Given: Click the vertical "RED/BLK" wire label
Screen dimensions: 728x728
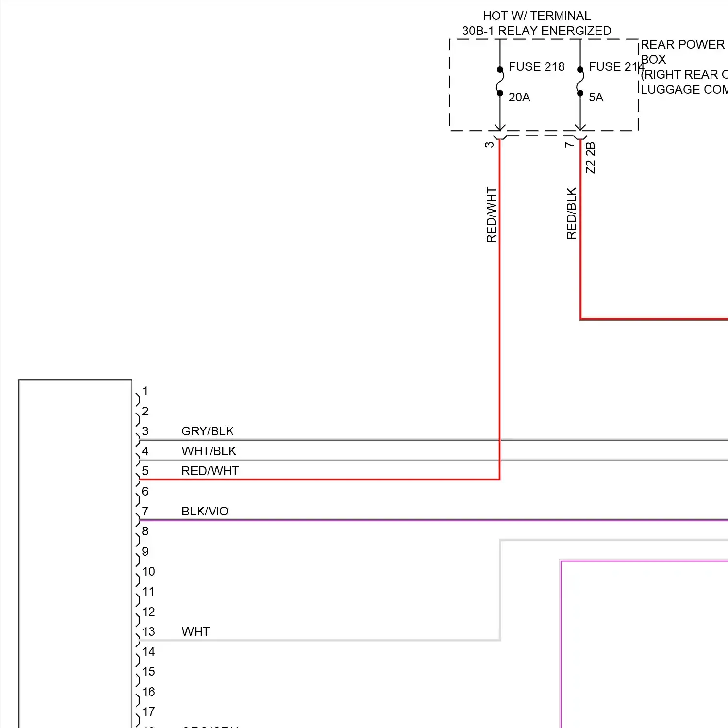Looking at the screenshot, I should tap(571, 213).
